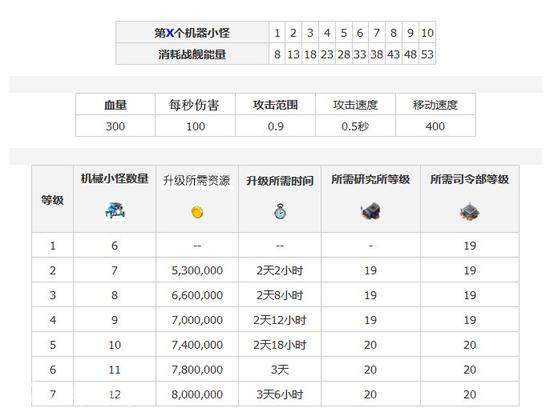Image resolution: width=550 pixels, height=420 pixels.
Task: Click the mechanical critter robot icon
Action: coord(115,211)
